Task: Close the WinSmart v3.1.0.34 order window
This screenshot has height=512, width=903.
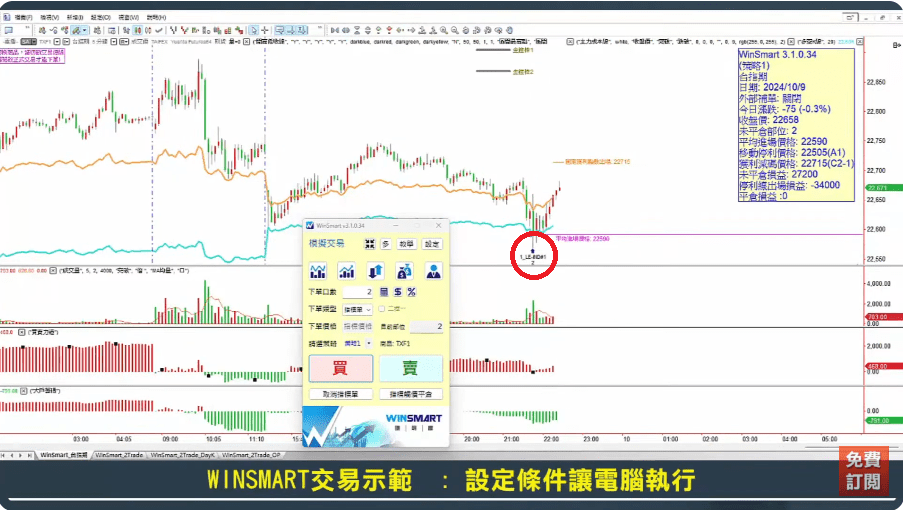Action: click(439, 225)
